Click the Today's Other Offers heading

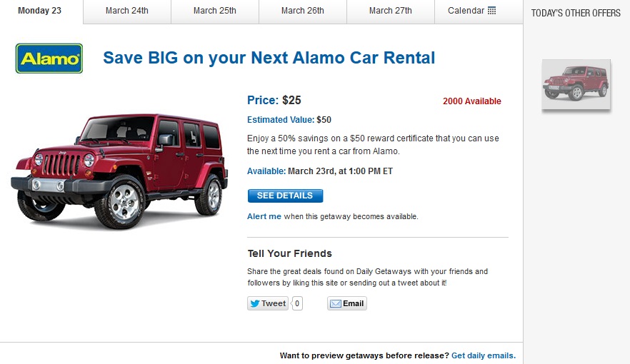[x=576, y=13]
